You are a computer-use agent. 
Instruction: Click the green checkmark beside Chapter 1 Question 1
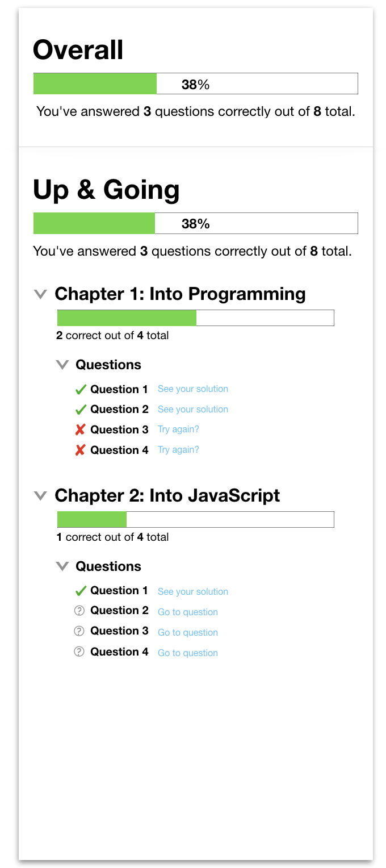coord(80,389)
